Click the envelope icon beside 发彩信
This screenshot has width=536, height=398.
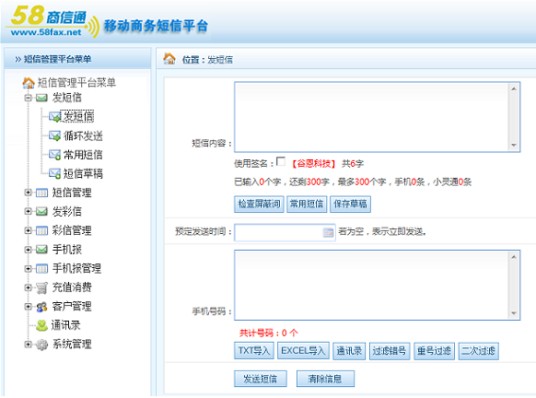tap(42, 212)
